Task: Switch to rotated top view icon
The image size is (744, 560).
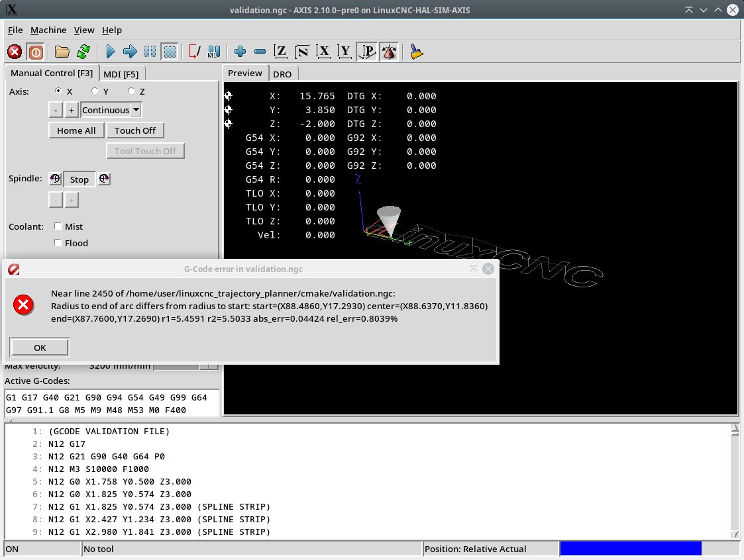Action: click(302, 52)
